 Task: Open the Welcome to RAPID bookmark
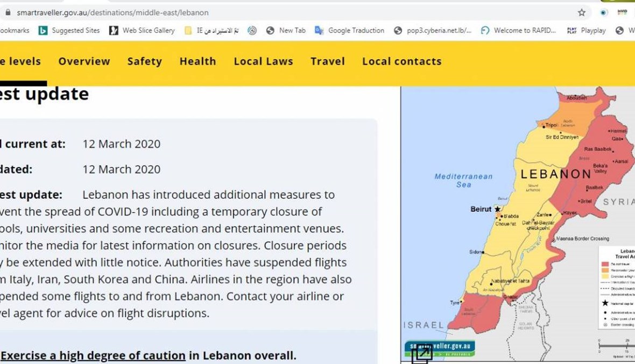[518, 31]
